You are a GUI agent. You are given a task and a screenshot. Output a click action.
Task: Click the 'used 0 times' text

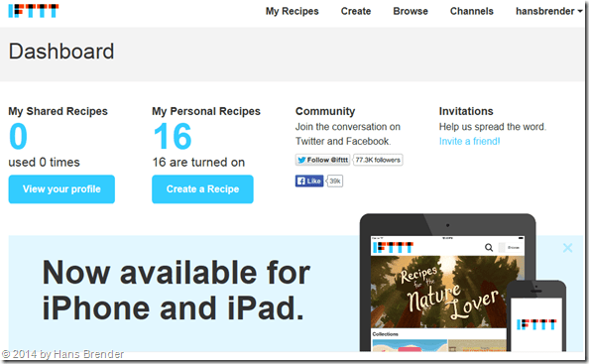(44, 163)
